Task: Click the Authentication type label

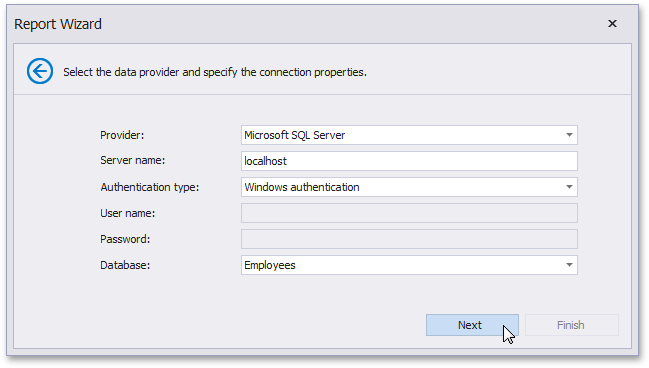Action: (x=149, y=187)
